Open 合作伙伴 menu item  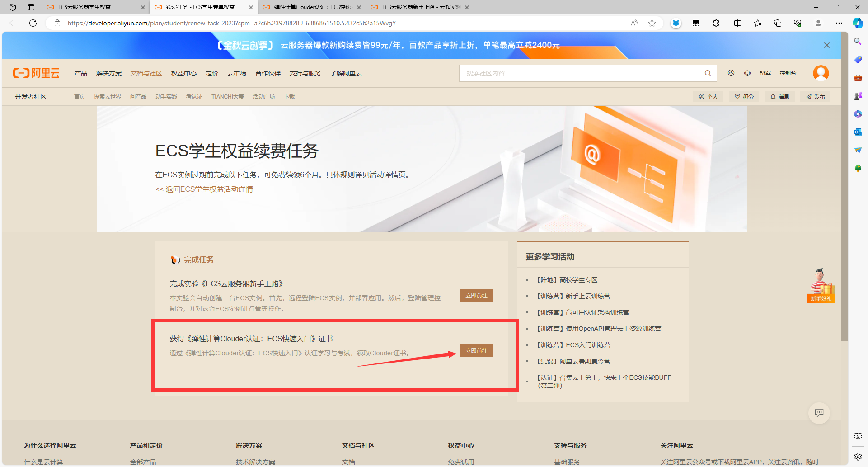pyautogui.click(x=268, y=73)
